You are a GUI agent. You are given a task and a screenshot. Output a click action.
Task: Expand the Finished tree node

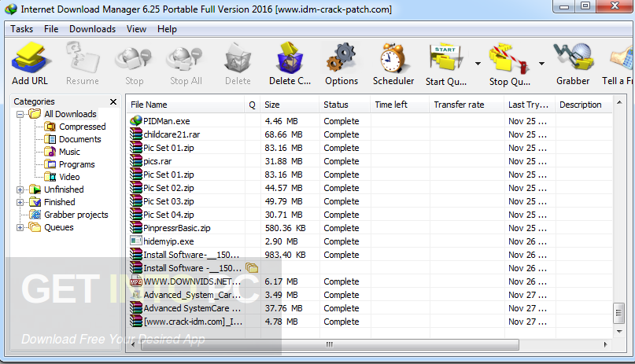pos(20,202)
